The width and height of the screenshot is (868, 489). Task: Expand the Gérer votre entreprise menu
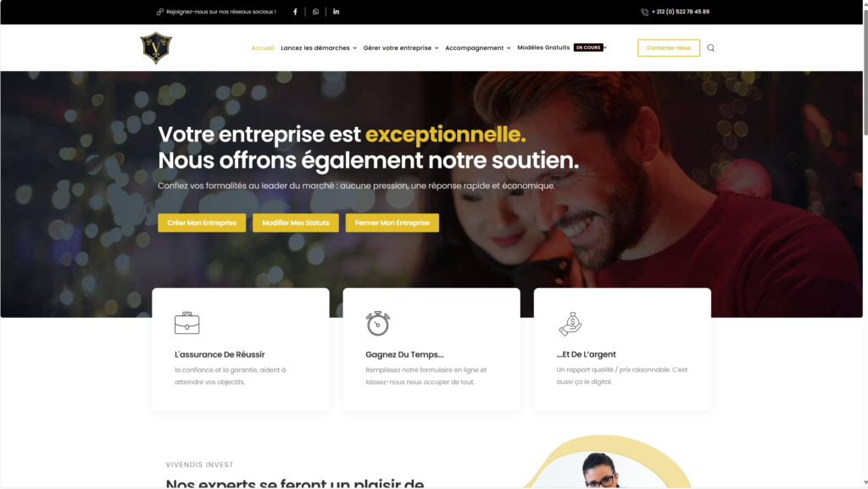tap(401, 48)
